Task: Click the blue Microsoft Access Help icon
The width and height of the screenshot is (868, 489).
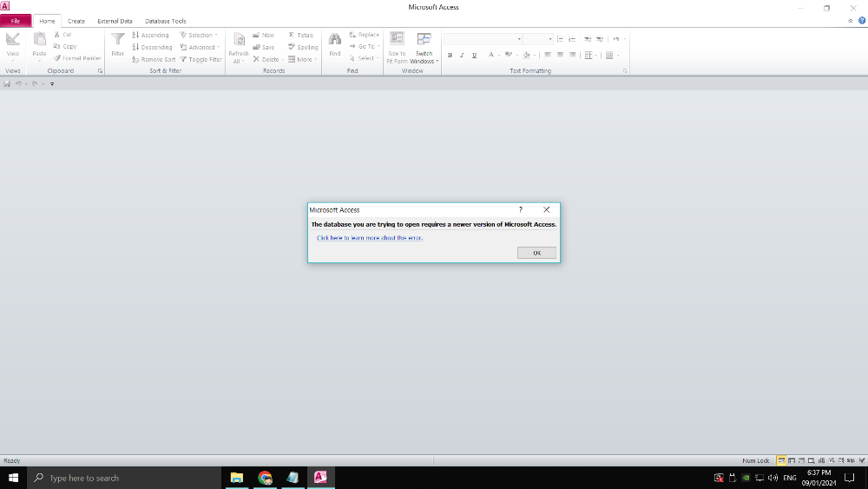Action: (x=860, y=21)
